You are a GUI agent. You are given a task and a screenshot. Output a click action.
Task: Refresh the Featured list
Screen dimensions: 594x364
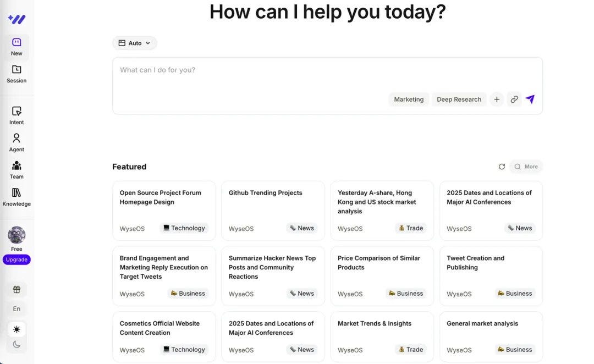[x=502, y=166]
